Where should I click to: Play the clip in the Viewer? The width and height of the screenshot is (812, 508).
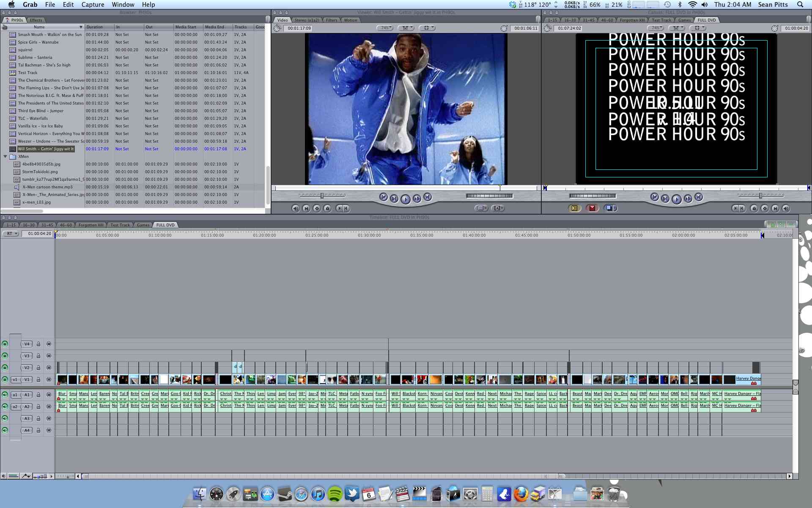(x=405, y=199)
